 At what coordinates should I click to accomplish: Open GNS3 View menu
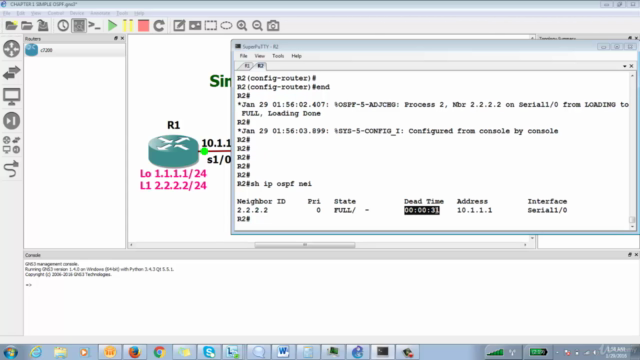click(36, 13)
